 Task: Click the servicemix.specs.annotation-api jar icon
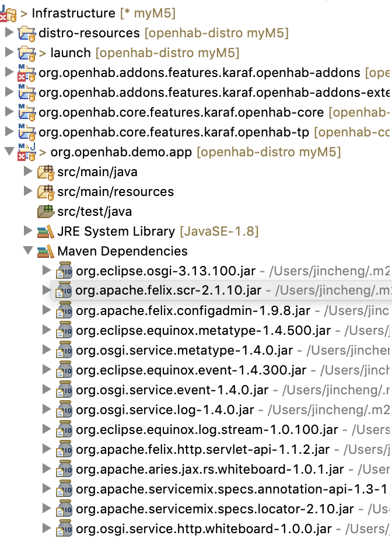(x=64, y=489)
